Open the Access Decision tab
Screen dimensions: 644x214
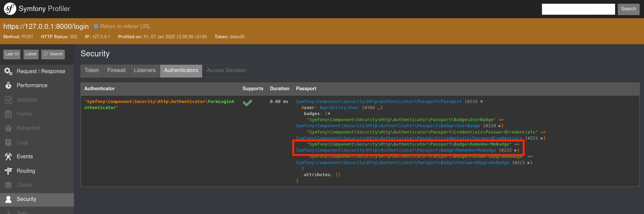(226, 71)
